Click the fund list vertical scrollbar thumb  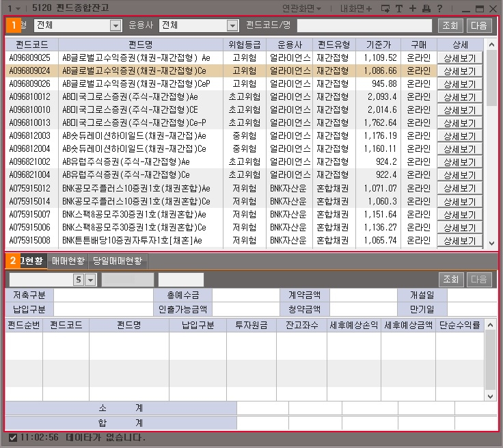click(x=491, y=78)
